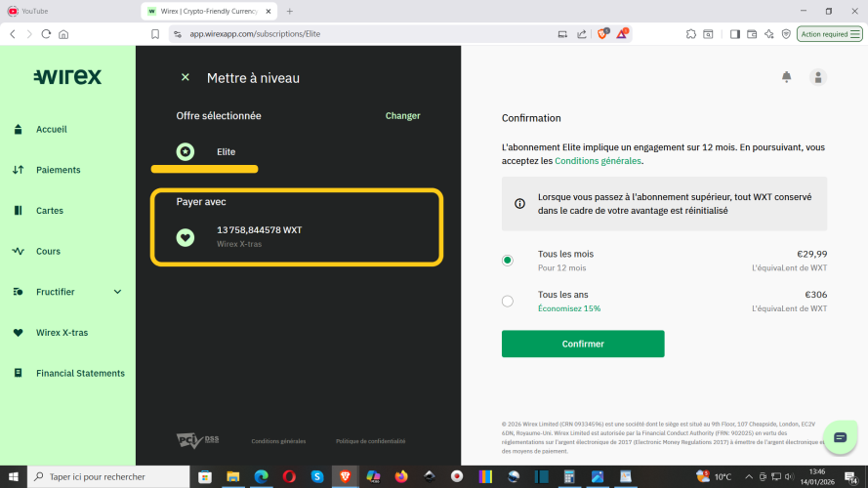The height and width of the screenshot is (488, 868).
Task: Open the chat support bubble
Action: (x=840, y=437)
